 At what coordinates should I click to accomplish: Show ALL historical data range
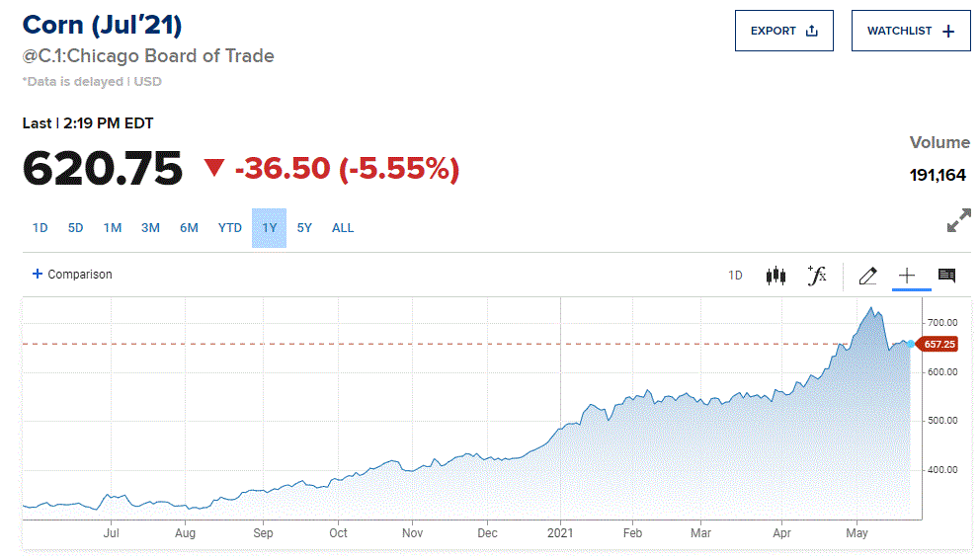click(343, 228)
